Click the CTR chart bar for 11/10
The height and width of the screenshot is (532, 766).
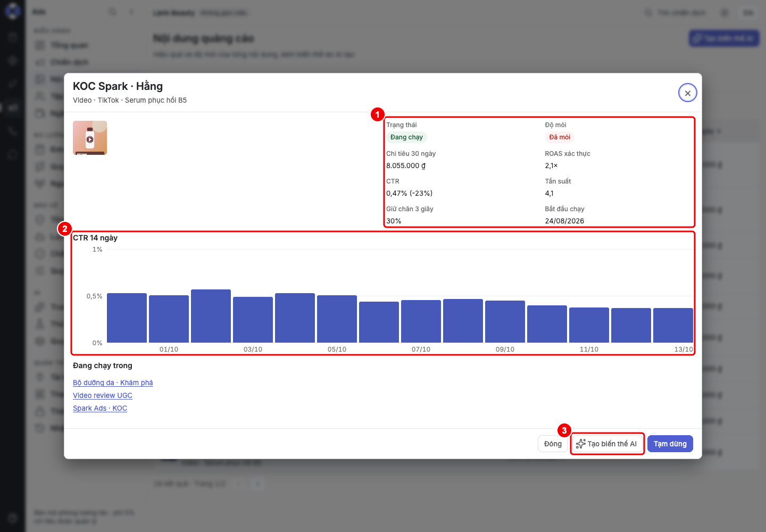point(589,325)
